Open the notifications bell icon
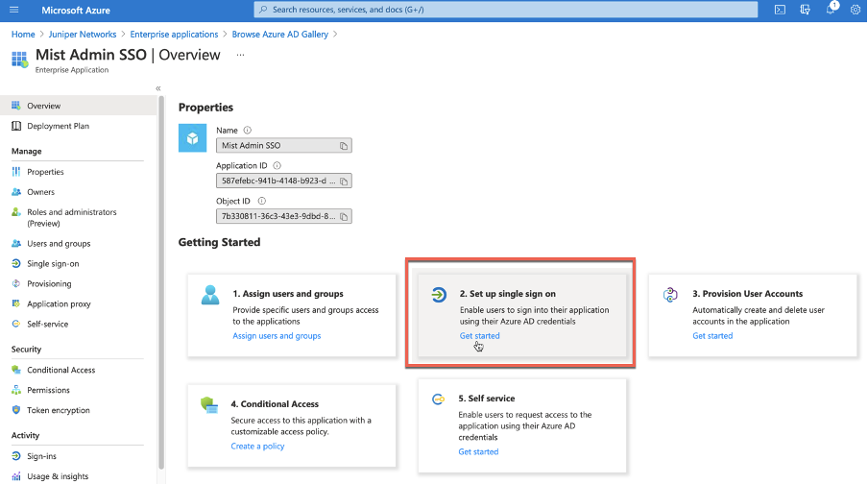Viewport: 868px width, 484px height. coord(832,10)
